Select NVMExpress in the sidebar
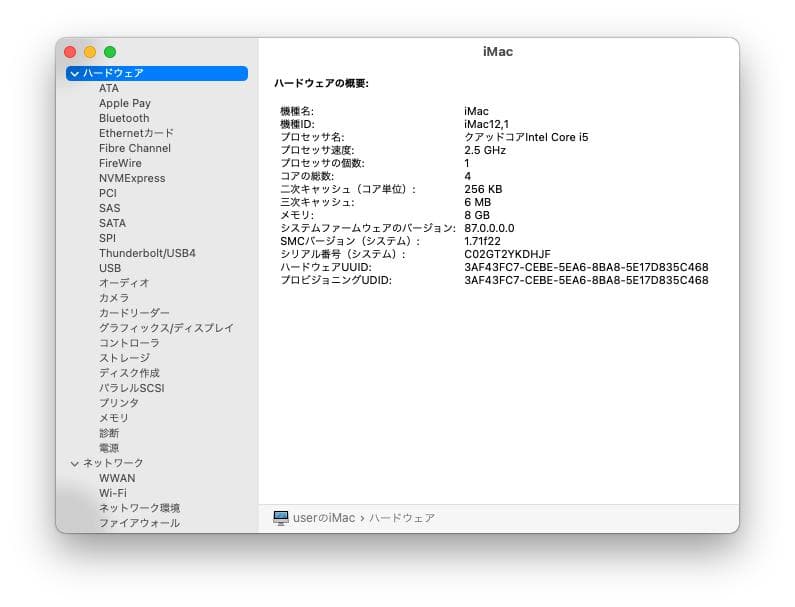The width and height of the screenshot is (795, 607). pos(132,178)
